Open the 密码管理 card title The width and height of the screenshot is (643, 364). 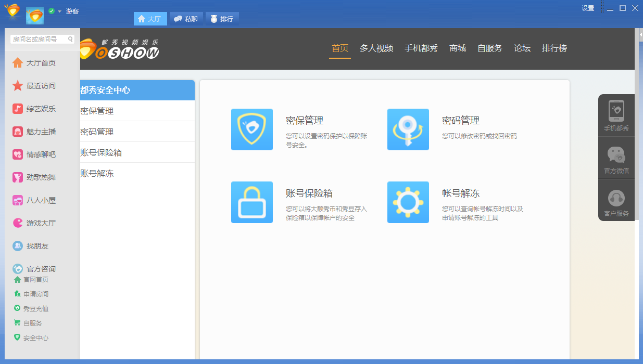461,121
